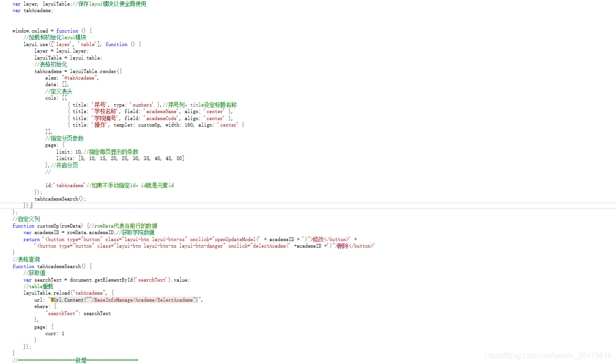Click comment '//自定义列'
This screenshot has width=616, height=364.
(x=26, y=219)
